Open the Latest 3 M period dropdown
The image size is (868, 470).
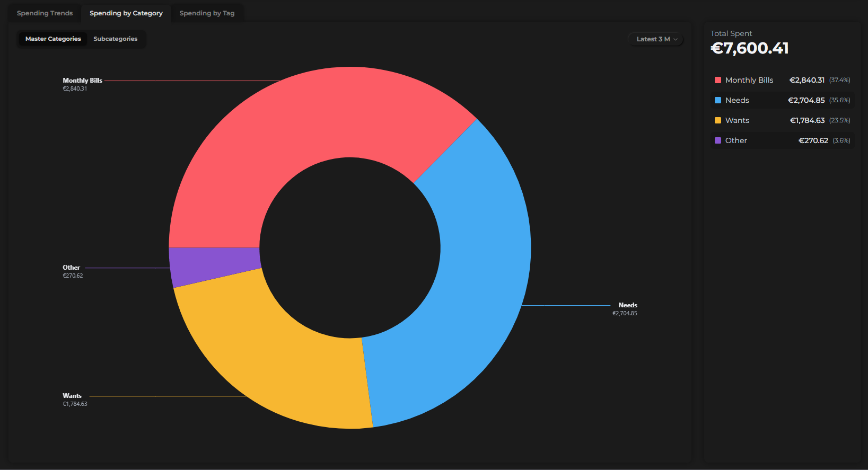(656, 39)
